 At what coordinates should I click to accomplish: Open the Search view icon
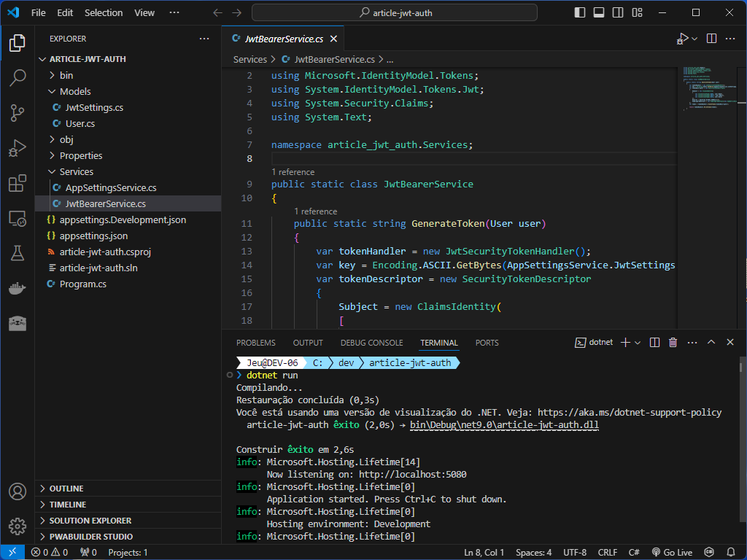[18, 77]
